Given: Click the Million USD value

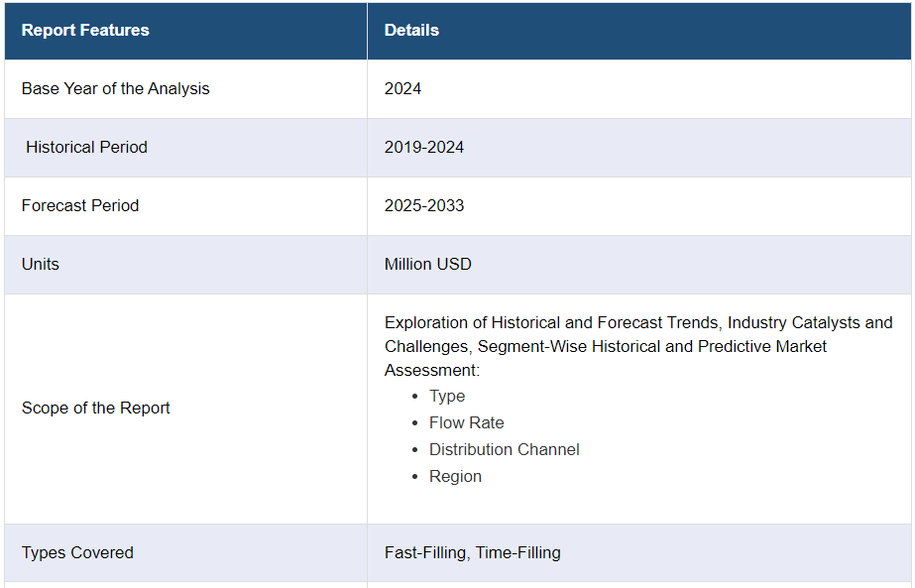Looking at the screenshot, I should coord(428,265).
